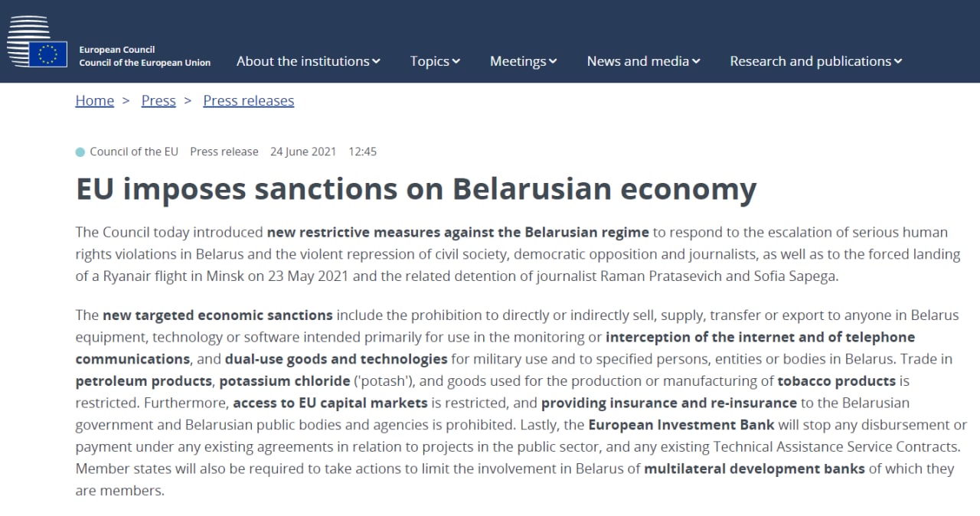
Task: Open the Topics menu
Action: [430, 61]
